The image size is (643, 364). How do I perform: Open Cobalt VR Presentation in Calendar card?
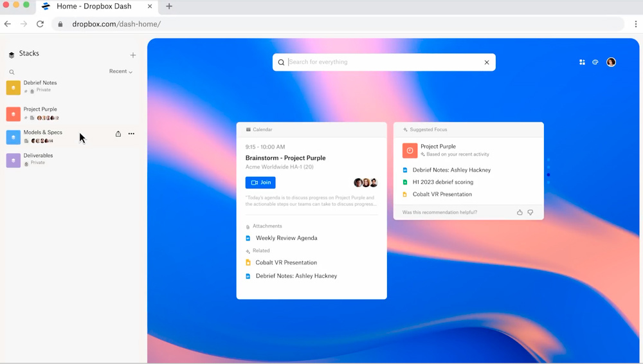pyautogui.click(x=286, y=262)
